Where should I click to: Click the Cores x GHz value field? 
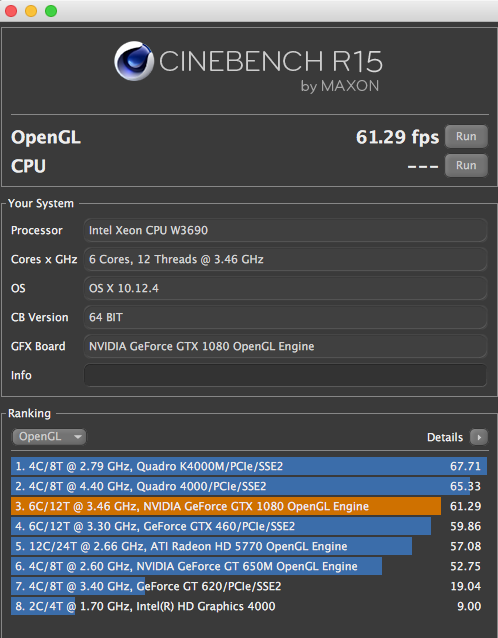pyautogui.click(x=285, y=259)
